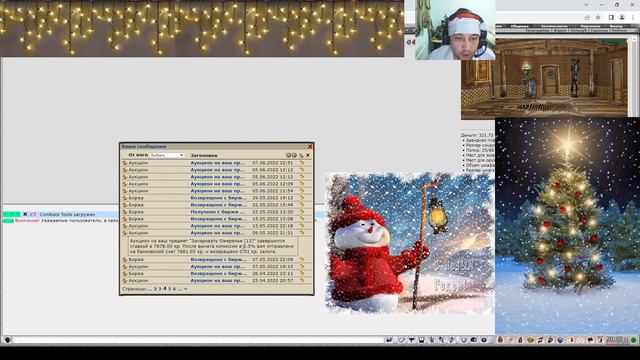Viewport: 640px width, 360px height.
Task: Go to next pages with » arrow
Action: tap(185, 289)
